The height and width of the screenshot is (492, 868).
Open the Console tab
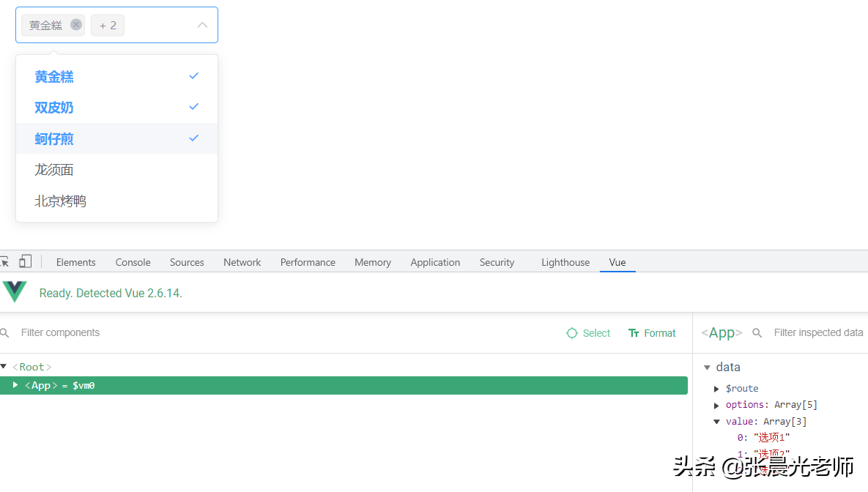coord(133,262)
